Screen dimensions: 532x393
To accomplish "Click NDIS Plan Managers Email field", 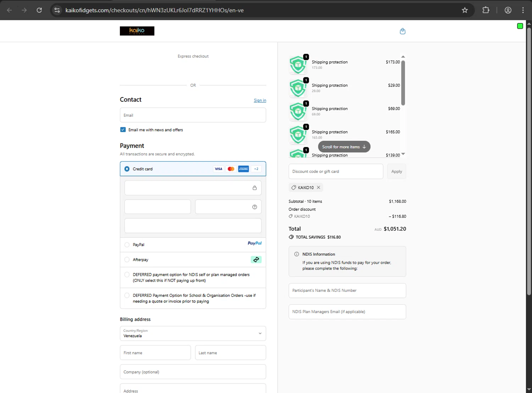I will [x=347, y=312].
